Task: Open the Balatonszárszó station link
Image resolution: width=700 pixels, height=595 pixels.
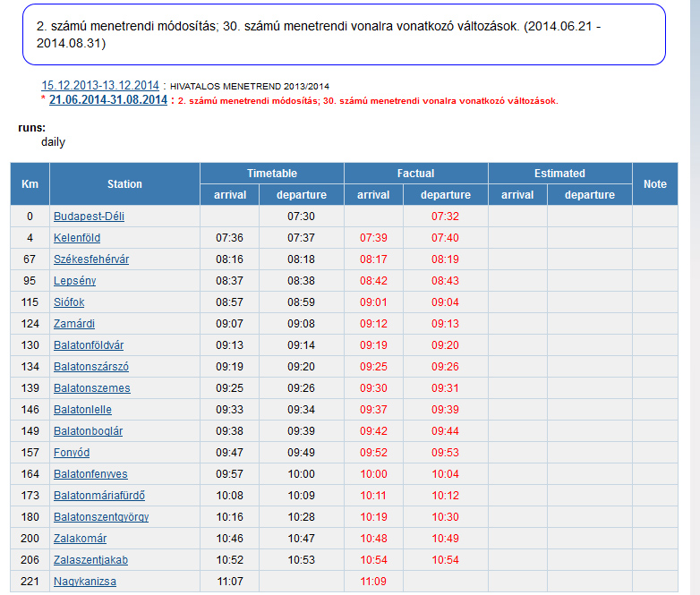Action: point(91,367)
